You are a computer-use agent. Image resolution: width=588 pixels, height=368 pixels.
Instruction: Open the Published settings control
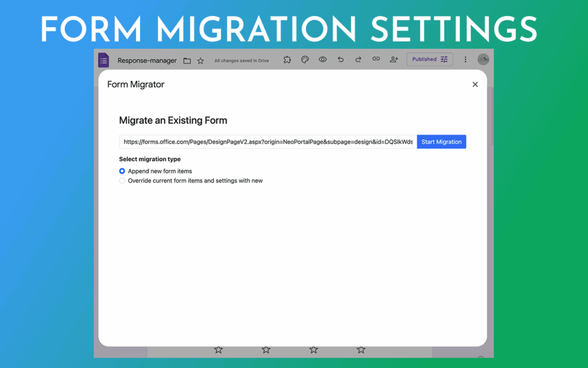pyautogui.click(x=430, y=59)
